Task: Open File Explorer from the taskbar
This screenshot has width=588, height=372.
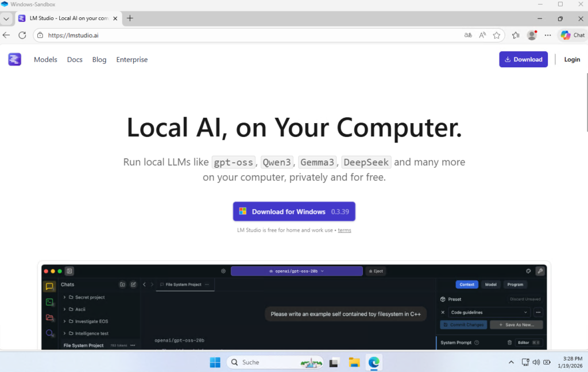Action: tap(354, 362)
